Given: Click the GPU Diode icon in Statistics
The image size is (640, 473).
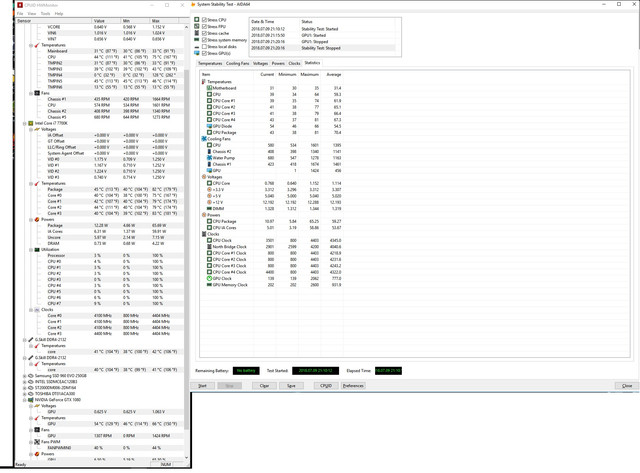Looking at the screenshot, I should pyautogui.click(x=209, y=126).
